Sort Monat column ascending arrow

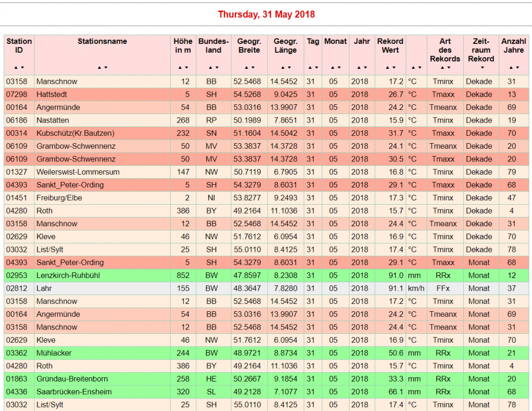332,68
